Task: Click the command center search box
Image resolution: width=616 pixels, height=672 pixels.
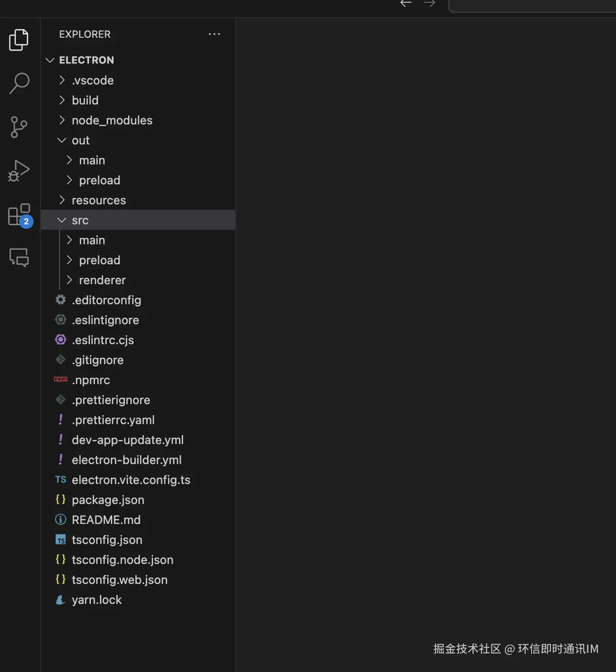Action: (532, 5)
